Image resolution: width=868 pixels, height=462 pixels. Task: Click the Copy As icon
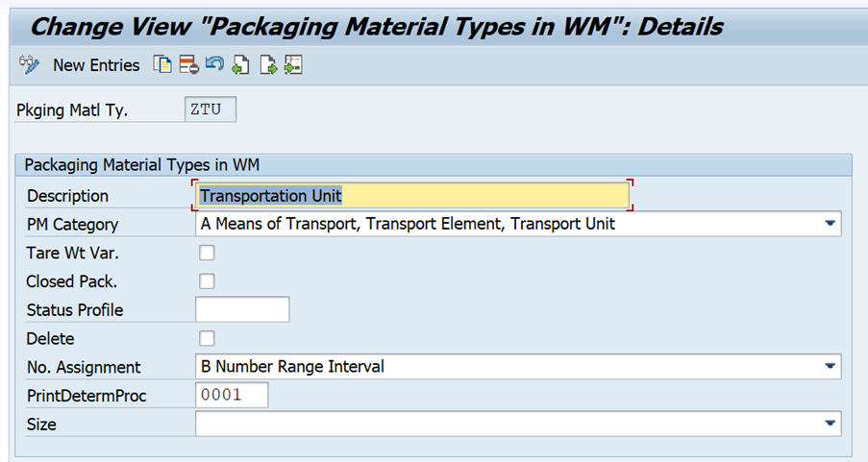click(x=163, y=65)
